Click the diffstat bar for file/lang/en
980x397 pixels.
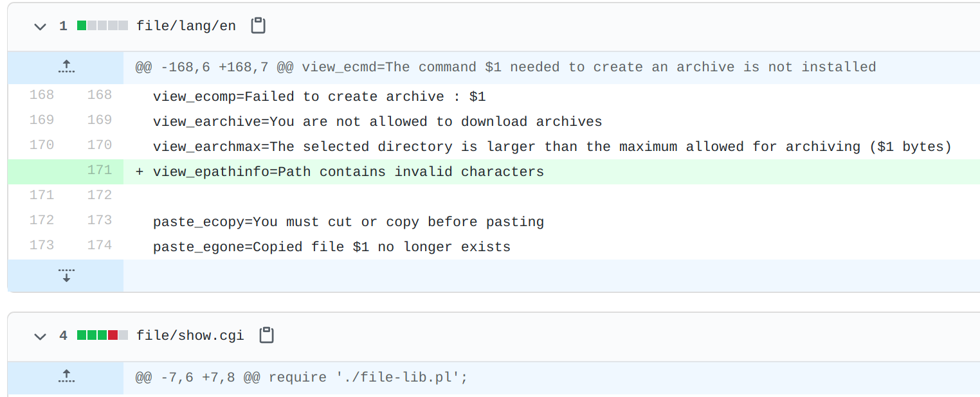point(102,26)
